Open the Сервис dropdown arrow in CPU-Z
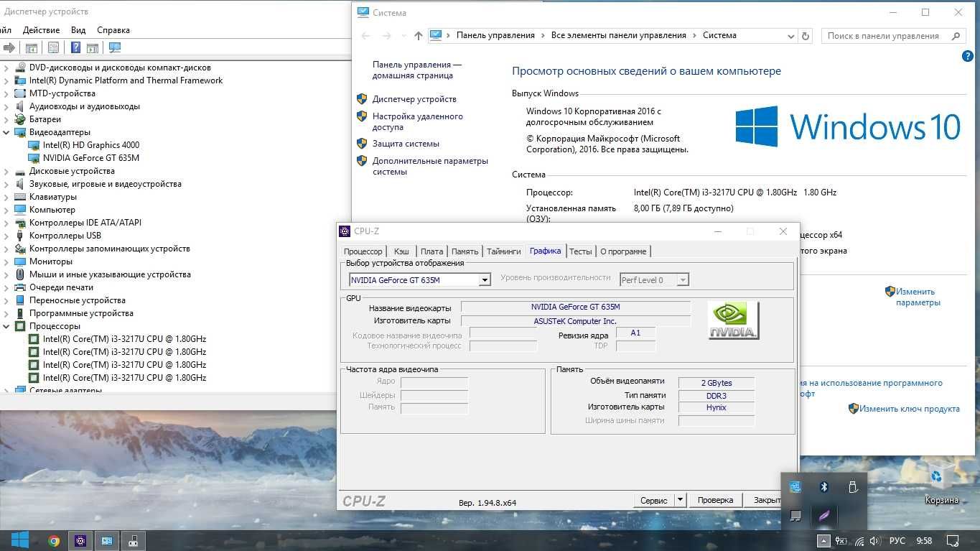980x551 pixels. pyautogui.click(x=681, y=500)
